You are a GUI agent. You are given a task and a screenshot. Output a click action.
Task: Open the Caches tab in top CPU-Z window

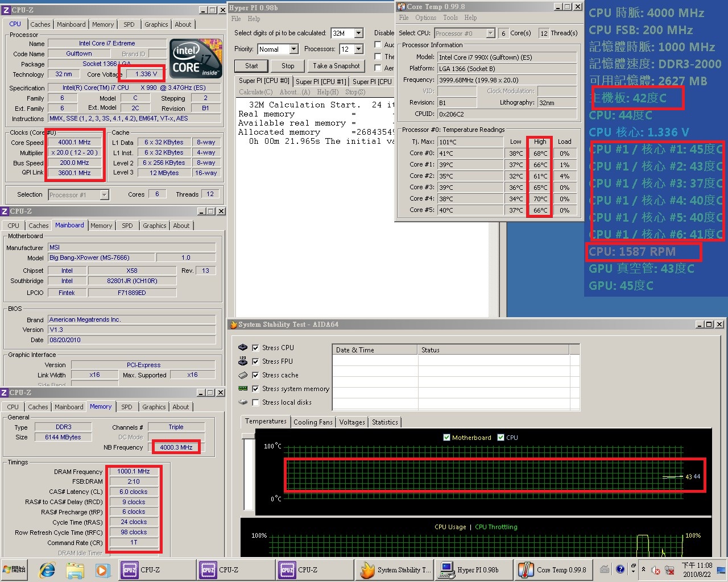coord(40,24)
